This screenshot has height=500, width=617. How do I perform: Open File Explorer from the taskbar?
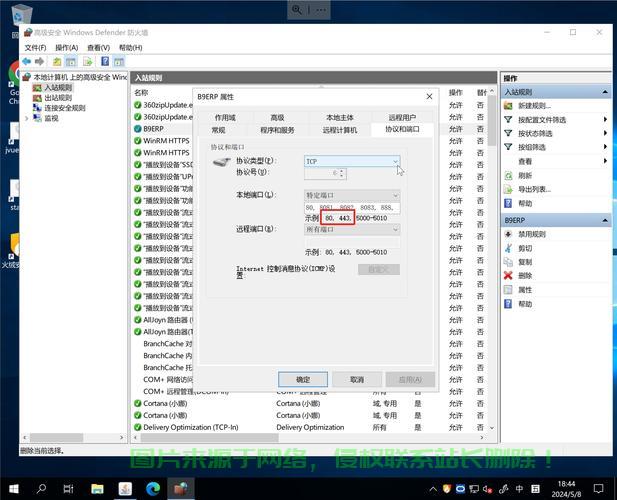click(x=97, y=489)
